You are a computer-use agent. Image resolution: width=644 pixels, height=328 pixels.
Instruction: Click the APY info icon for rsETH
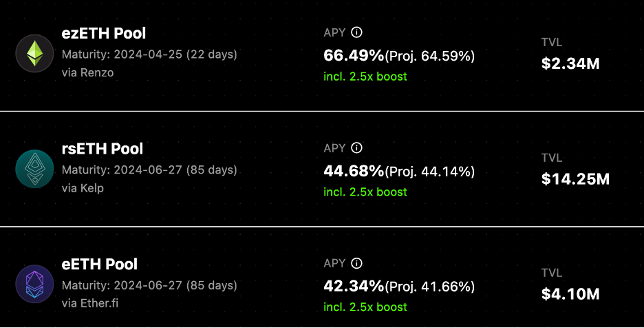[356, 148]
